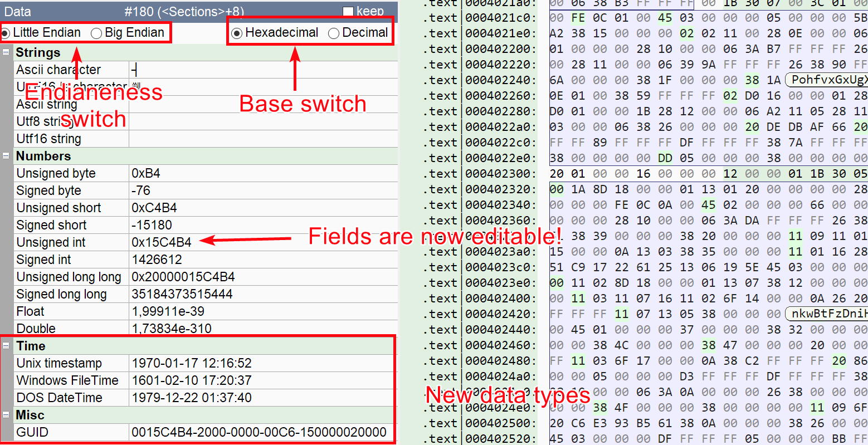868x445 pixels.
Task: Click byte 4F in row 0004024e0
Action: (622, 408)
